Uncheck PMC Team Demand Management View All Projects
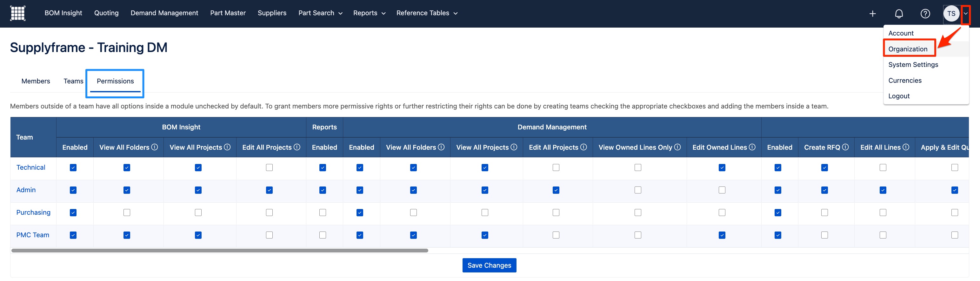The width and height of the screenshot is (980, 281). tap(485, 235)
